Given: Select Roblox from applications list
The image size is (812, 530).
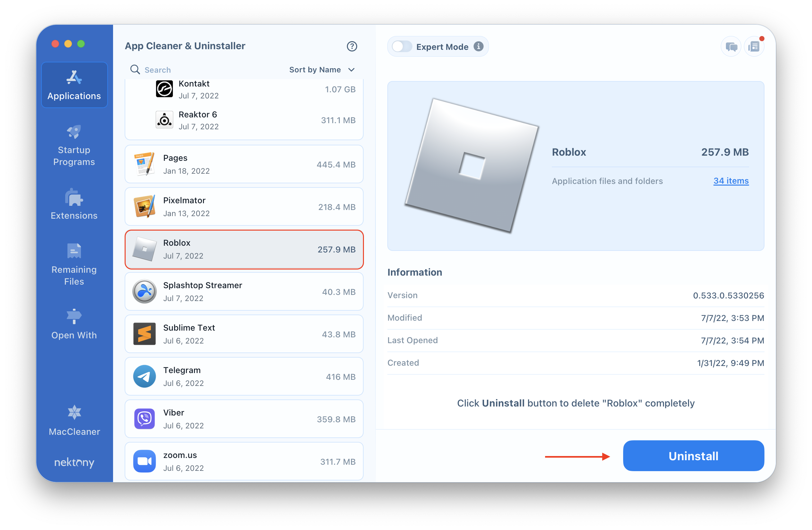Looking at the screenshot, I should [244, 249].
